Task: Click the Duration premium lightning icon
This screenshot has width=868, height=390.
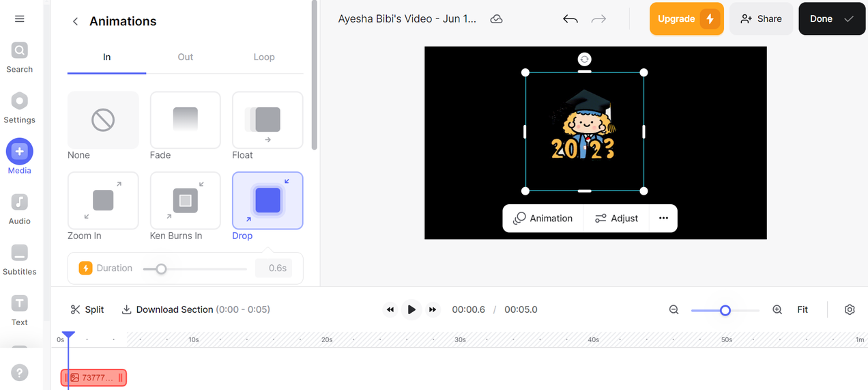Action: (85, 268)
